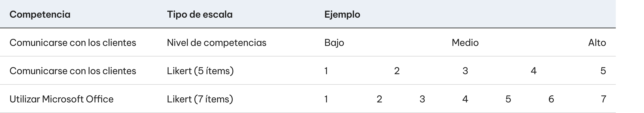The height and width of the screenshot is (113, 644).
Task: Choose the Alto competency level
Action: pyautogui.click(x=597, y=43)
